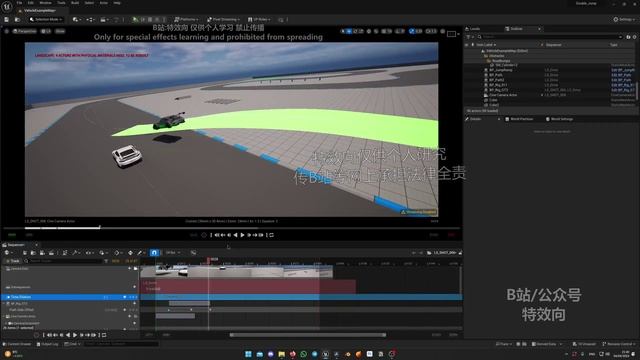Screen dimensions: 640x360
Task: Open the Edit menu
Action: pyautogui.click(x=31, y=3)
